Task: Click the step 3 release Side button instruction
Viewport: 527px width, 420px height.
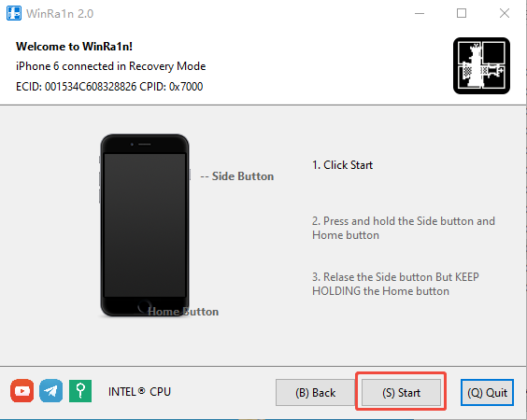Action: coord(395,284)
